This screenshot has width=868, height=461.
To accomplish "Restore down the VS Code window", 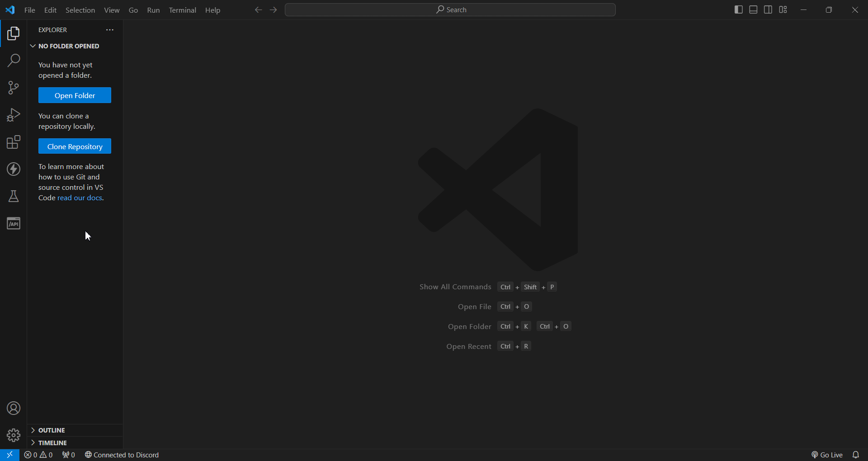I will [x=829, y=10].
